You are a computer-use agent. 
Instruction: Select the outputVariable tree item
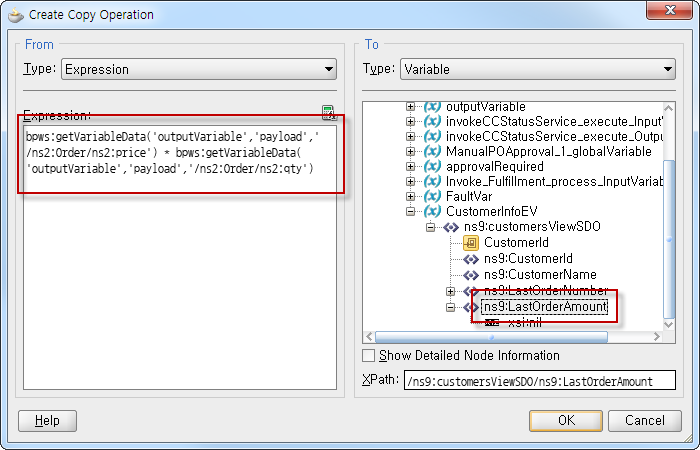[486, 107]
